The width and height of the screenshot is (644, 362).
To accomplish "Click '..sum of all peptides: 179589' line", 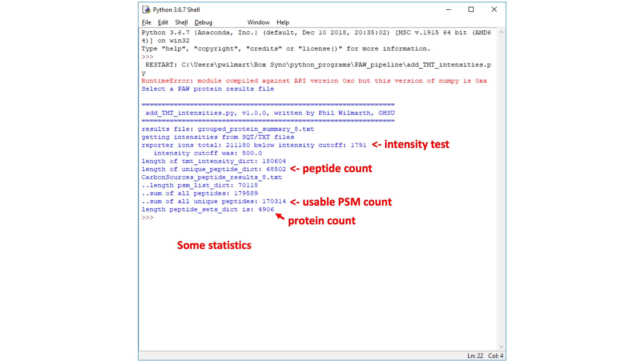I will point(200,193).
